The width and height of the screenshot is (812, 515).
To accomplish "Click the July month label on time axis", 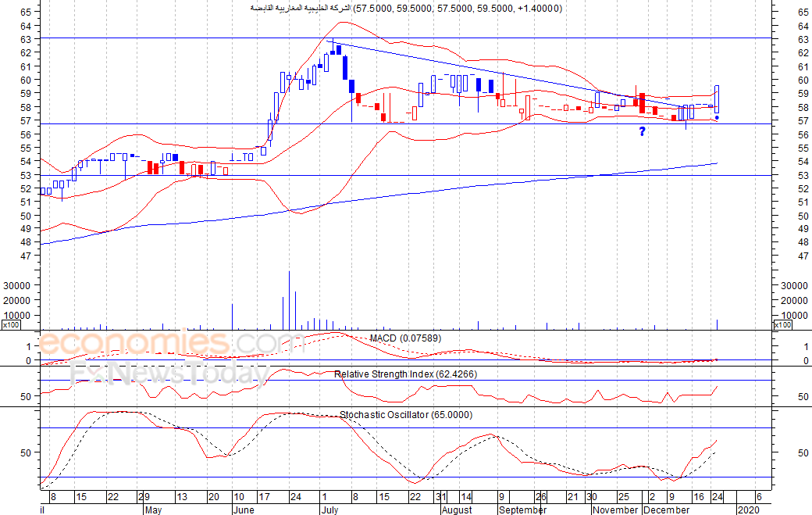I will 329,510.
